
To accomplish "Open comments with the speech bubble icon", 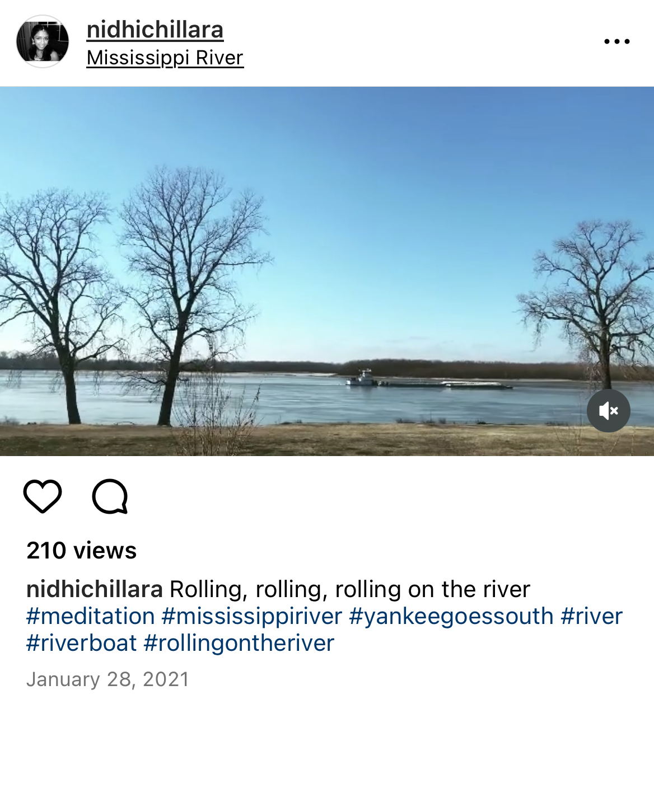I will (x=110, y=496).
